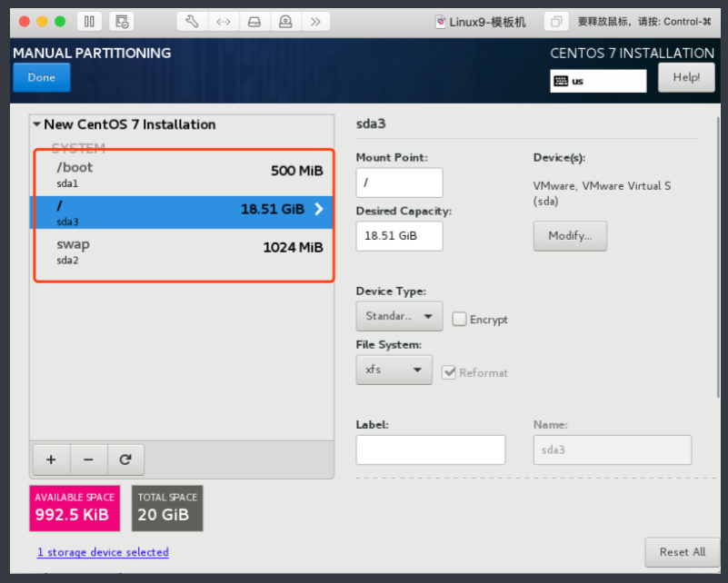Toggle the Reformat checkbox
This screenshot has width=728, height=583.
(x=448, y=372)
